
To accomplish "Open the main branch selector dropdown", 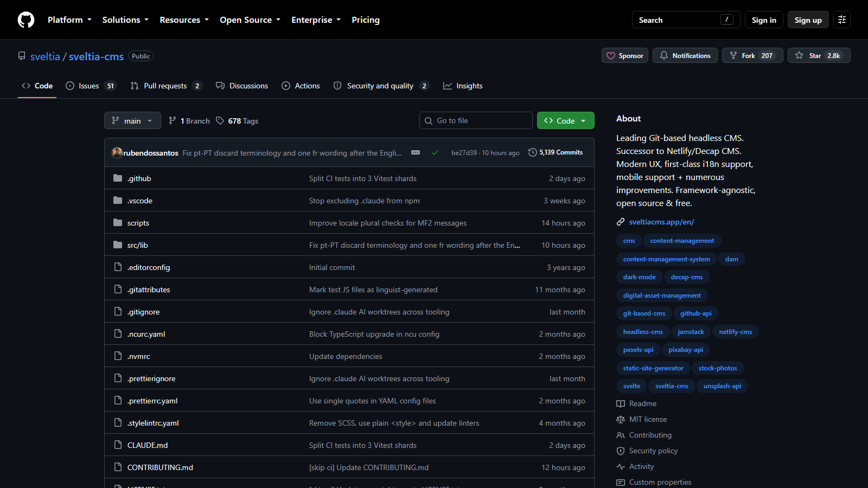I will tap(132, 120).
